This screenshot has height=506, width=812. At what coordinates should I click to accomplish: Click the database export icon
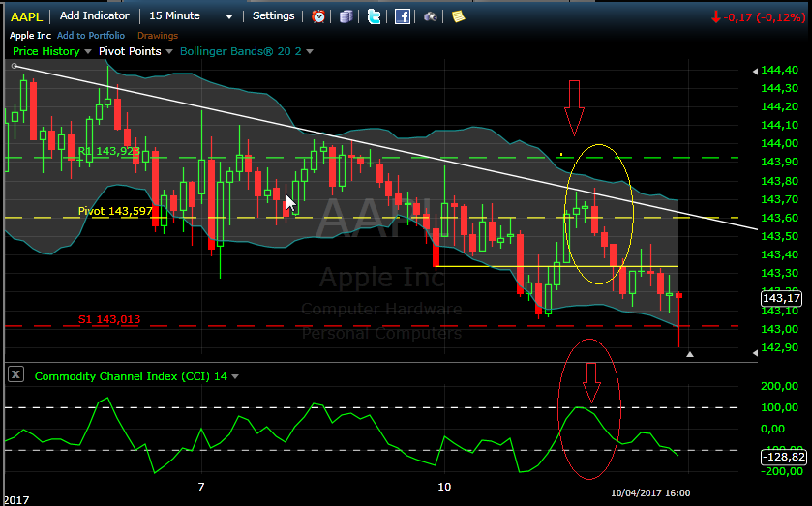click(346, 16)
